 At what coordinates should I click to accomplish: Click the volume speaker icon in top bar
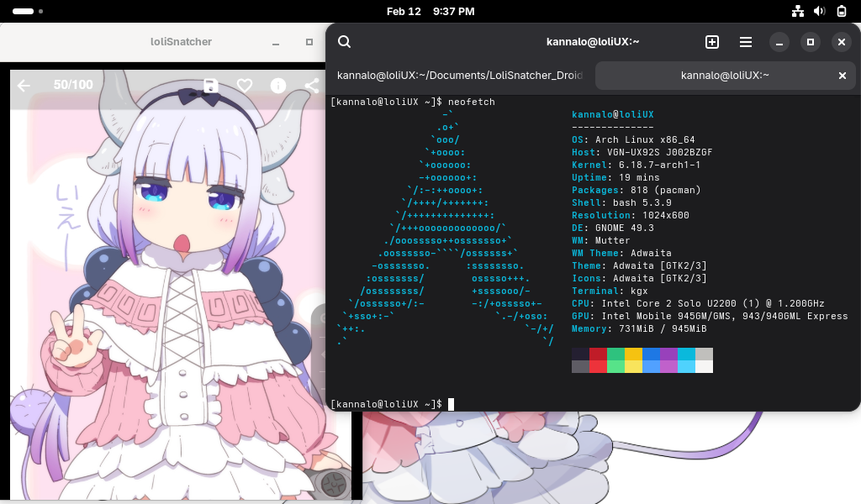coord(819,11)
